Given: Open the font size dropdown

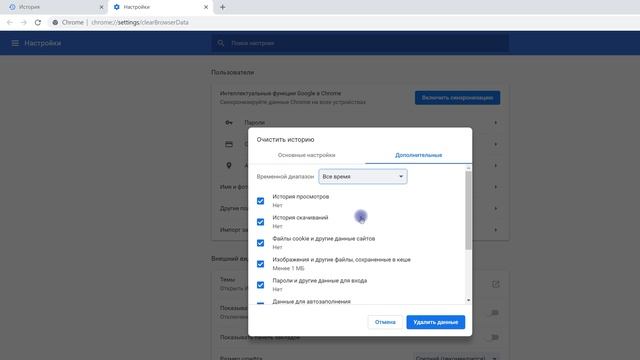Looking at the screenshot, I should point(456,358).
